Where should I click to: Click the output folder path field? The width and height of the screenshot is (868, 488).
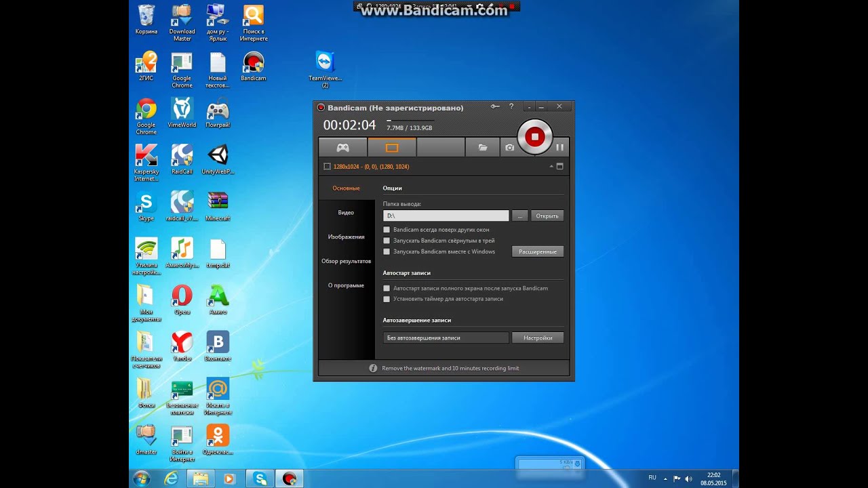point(446,216)
